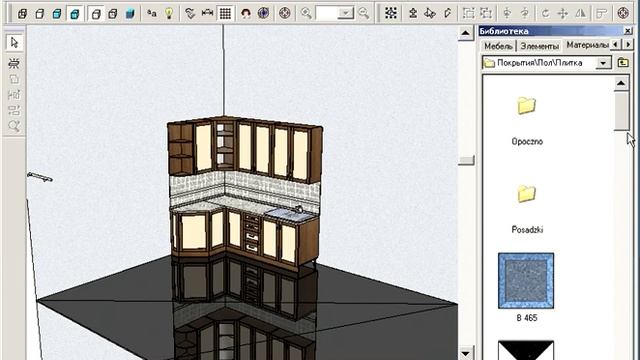The image size is (640, 360).
Task: Click the rightmost crosshair target icon
Action: (x=623, y=13)
